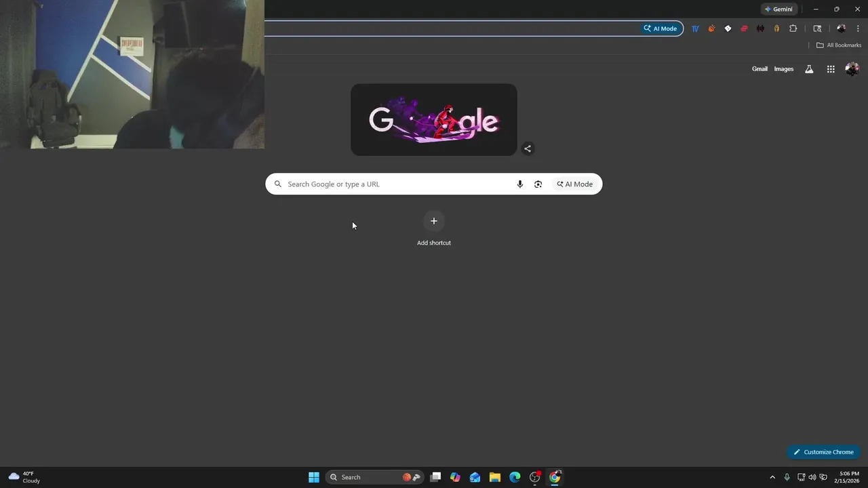Open Google Images link
This screenshot has width=868, height=488.
[x=784, y=69]
